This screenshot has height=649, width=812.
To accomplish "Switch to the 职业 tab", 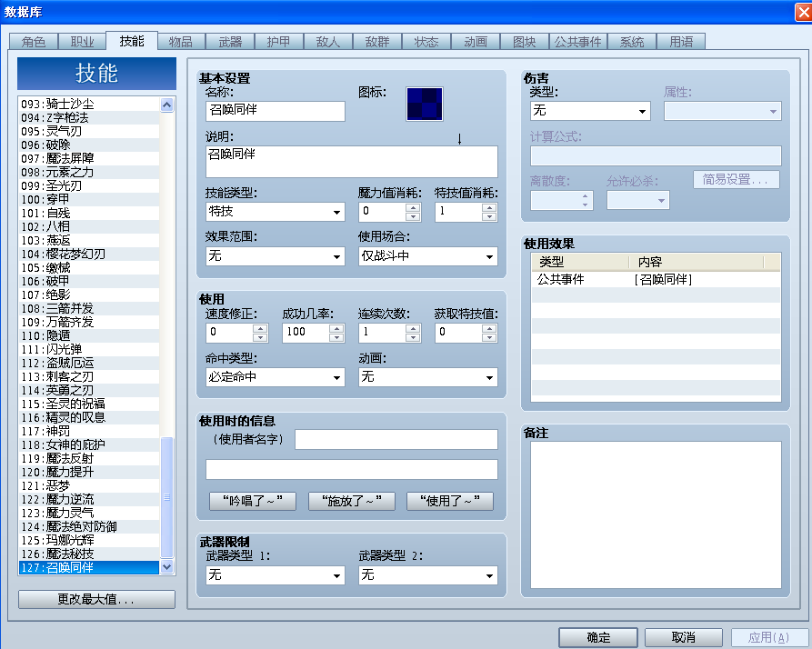I will click(x=82, y=42).
